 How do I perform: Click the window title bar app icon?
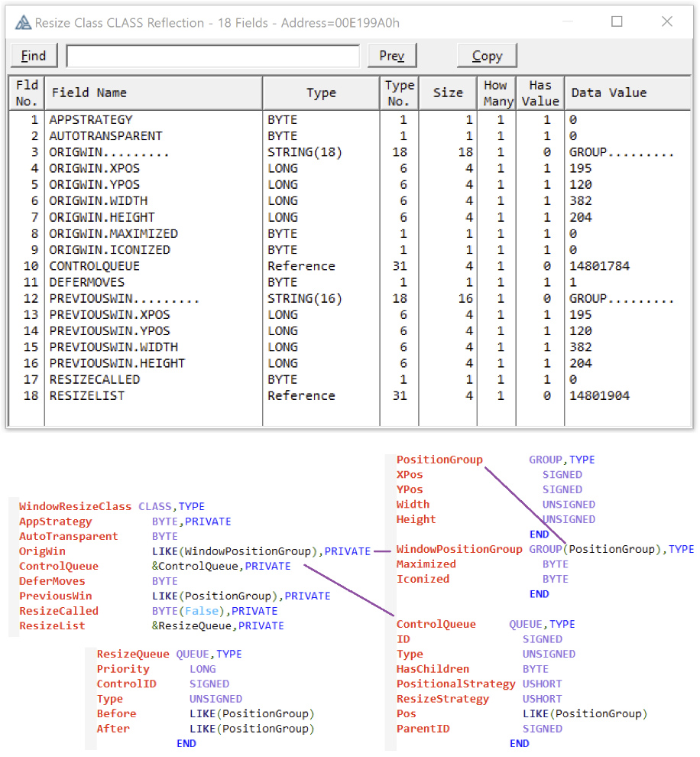click(23, 22)
